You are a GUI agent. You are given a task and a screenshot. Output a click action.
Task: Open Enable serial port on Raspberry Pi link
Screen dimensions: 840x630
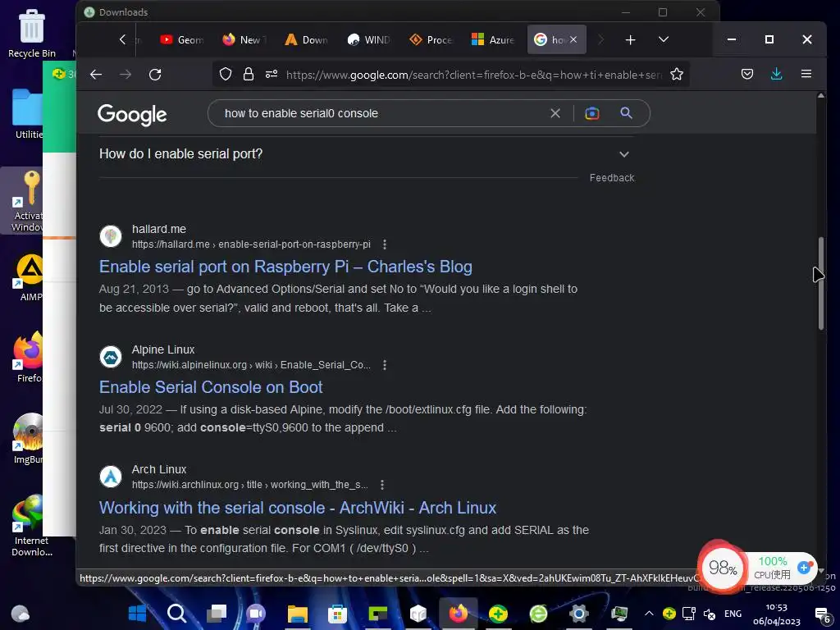(x=285, y=267)
